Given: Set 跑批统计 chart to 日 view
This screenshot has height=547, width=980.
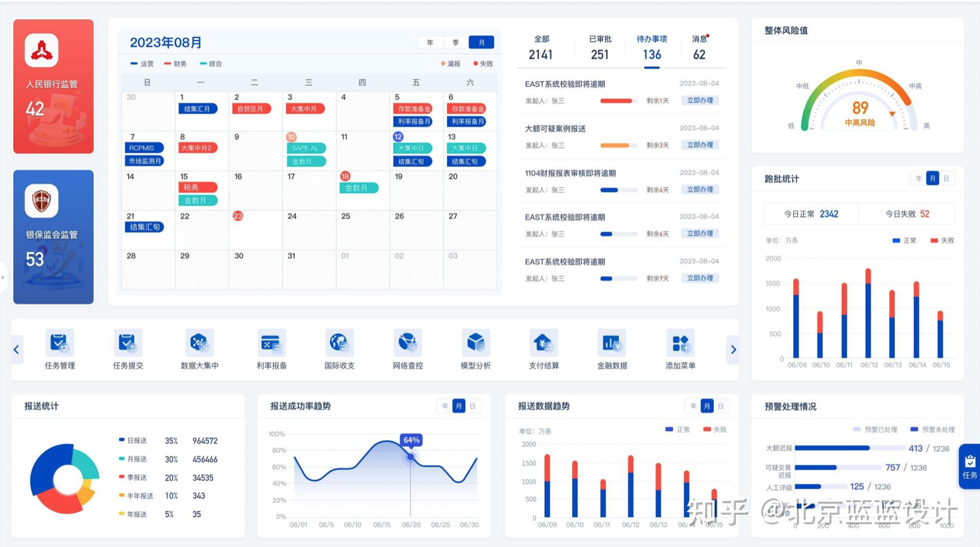Looking at the screenshot, I should coord(946,179).
